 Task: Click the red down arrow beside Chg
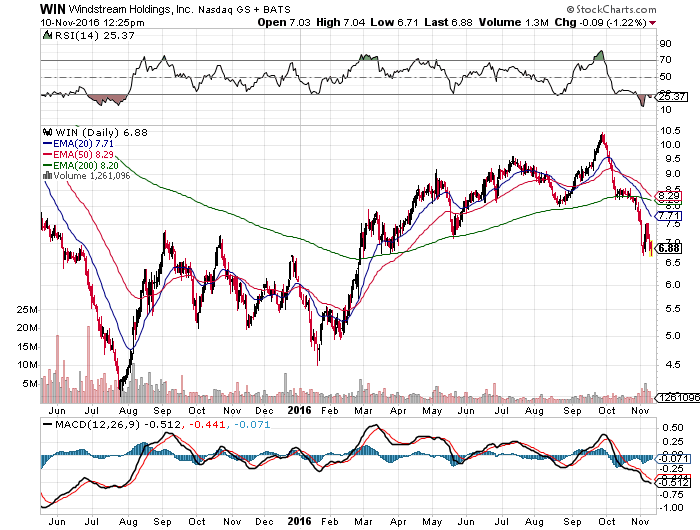point(653,23)
